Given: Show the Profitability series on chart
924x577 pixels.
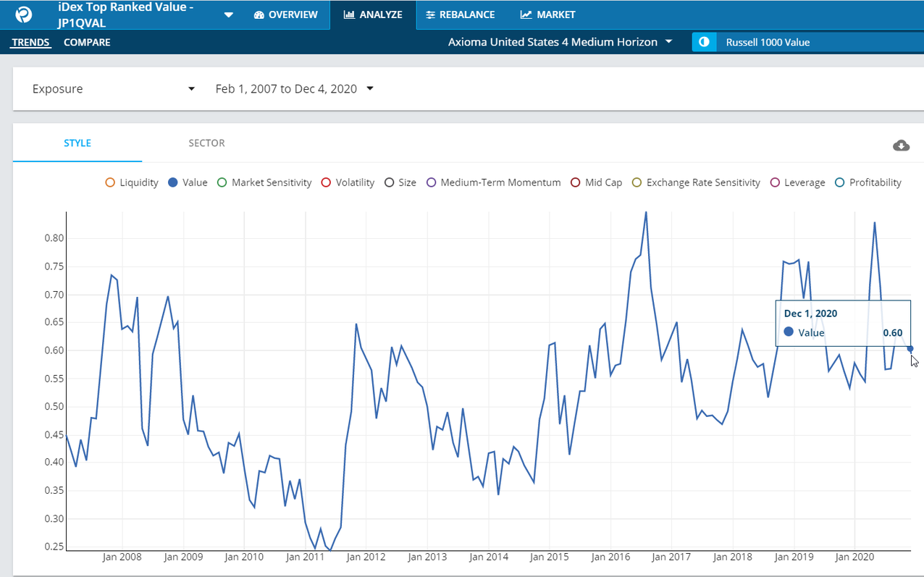Looking at the screenshot, I should pyautogui.click(x=868, y=182).
